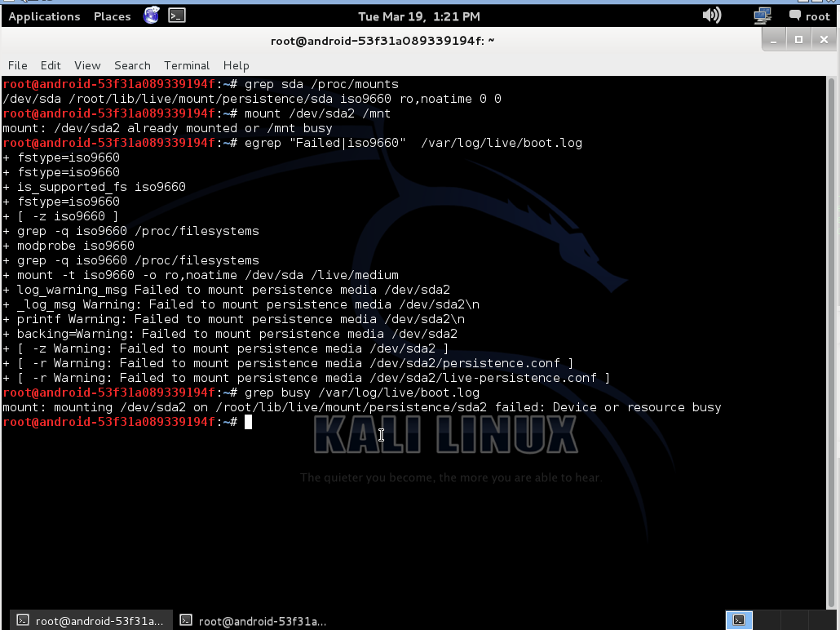Click the "+ is_supported_fs iso9660" line
840x630 pixels.
[x=95, y=187]
